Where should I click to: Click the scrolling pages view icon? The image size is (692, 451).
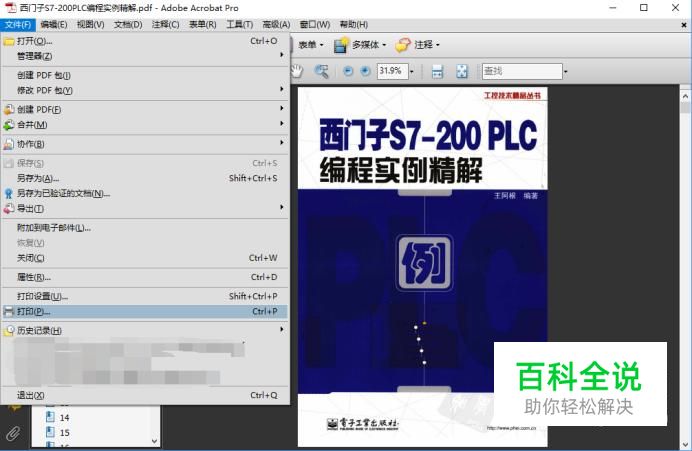point(437,71)
